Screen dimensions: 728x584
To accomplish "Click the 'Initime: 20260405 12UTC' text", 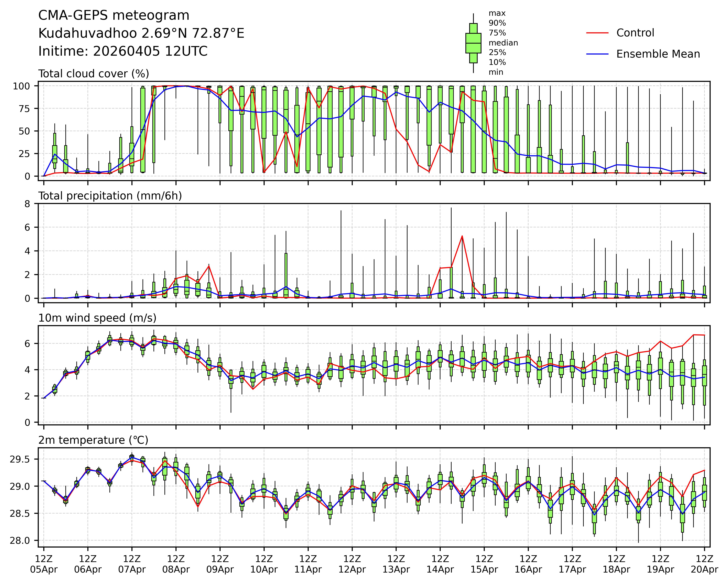I will [123, 51].
